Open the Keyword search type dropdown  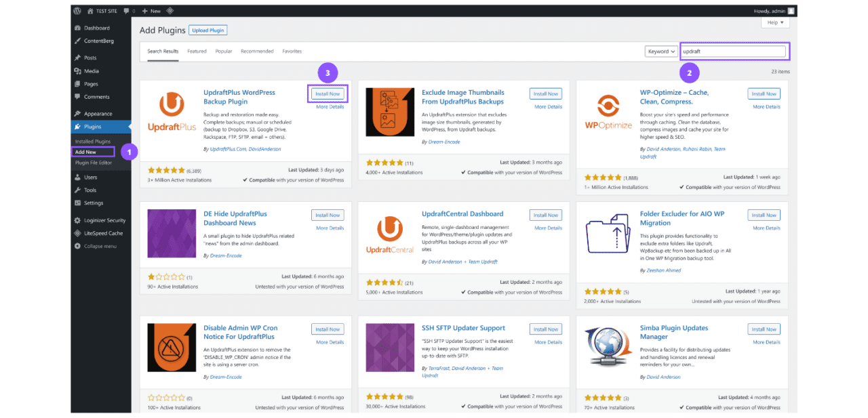[x=661, y=51]
